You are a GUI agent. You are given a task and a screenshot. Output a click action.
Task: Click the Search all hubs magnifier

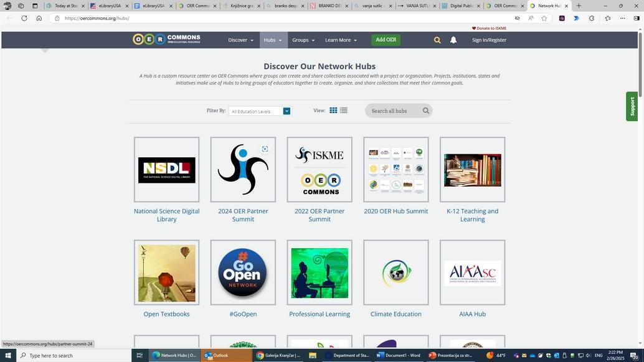425,111
